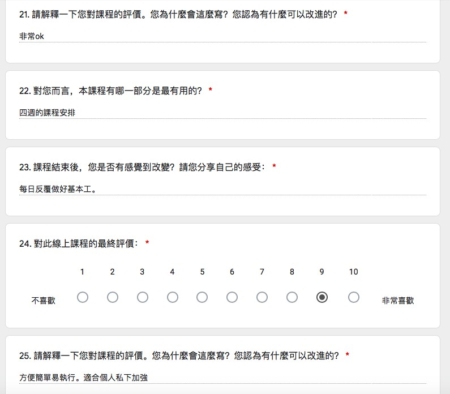Screen dimensions: 450x394
Task: Click question 23 title about feeling changes
Action: coord(142,167)
